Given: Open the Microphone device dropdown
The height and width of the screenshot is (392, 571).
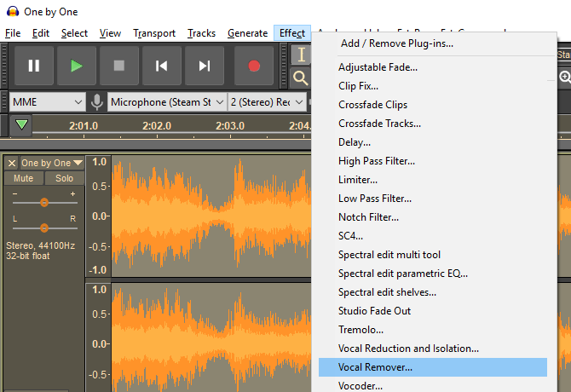Looking at the screenshot, I should [x=167, y=102].
